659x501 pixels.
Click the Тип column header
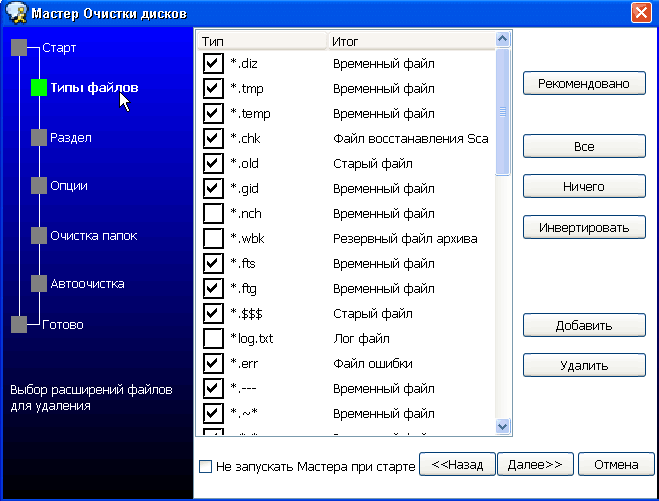coord(262,41)
